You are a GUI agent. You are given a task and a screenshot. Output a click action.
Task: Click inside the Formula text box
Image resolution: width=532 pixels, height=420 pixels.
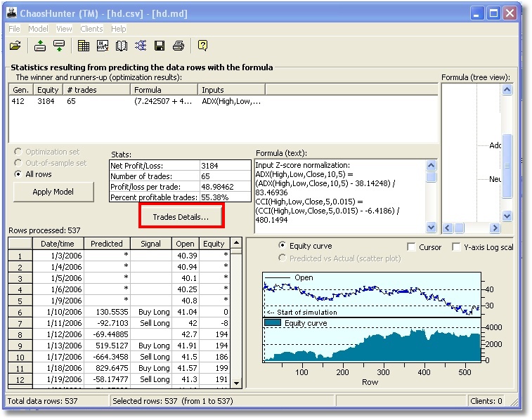click(x=340, y=196)
